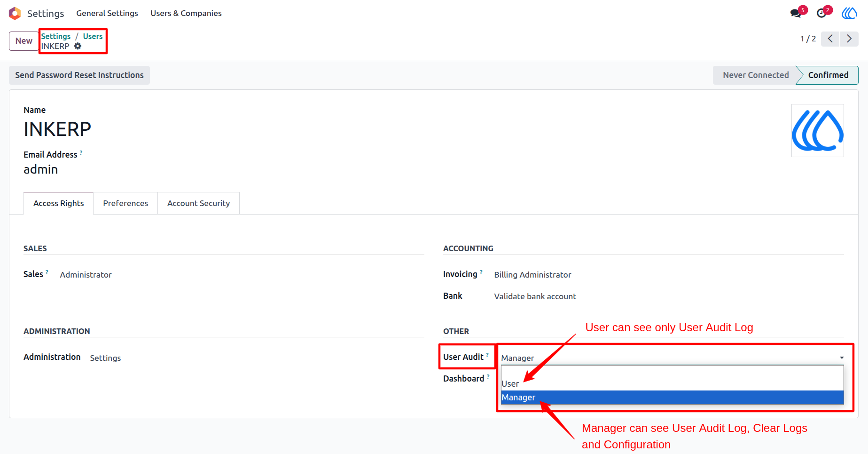Open Administration Settings selection field

105,358
